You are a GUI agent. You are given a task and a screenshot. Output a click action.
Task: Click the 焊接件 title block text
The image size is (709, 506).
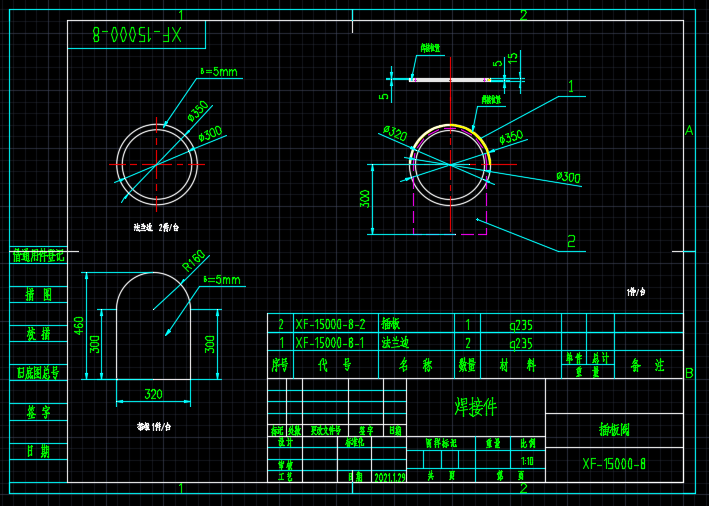(476, 407)
